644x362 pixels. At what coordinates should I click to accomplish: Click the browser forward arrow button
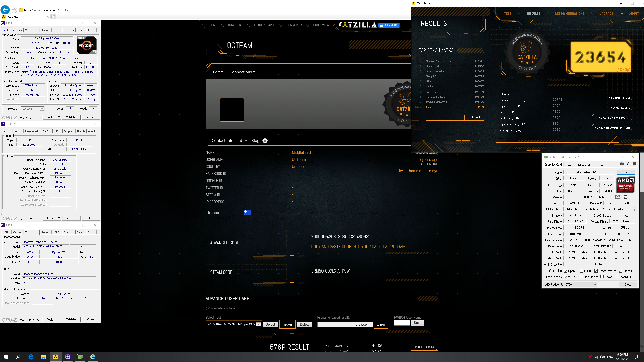tap(14, 10)
